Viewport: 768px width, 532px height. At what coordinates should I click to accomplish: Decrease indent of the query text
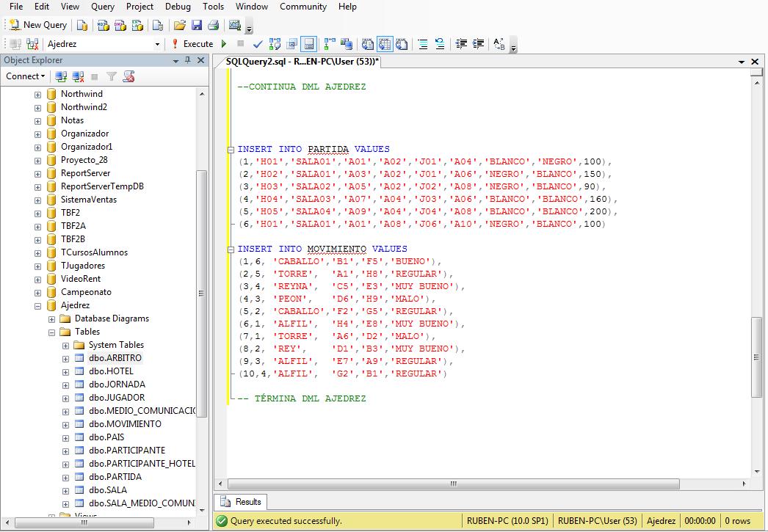point(461,44)
